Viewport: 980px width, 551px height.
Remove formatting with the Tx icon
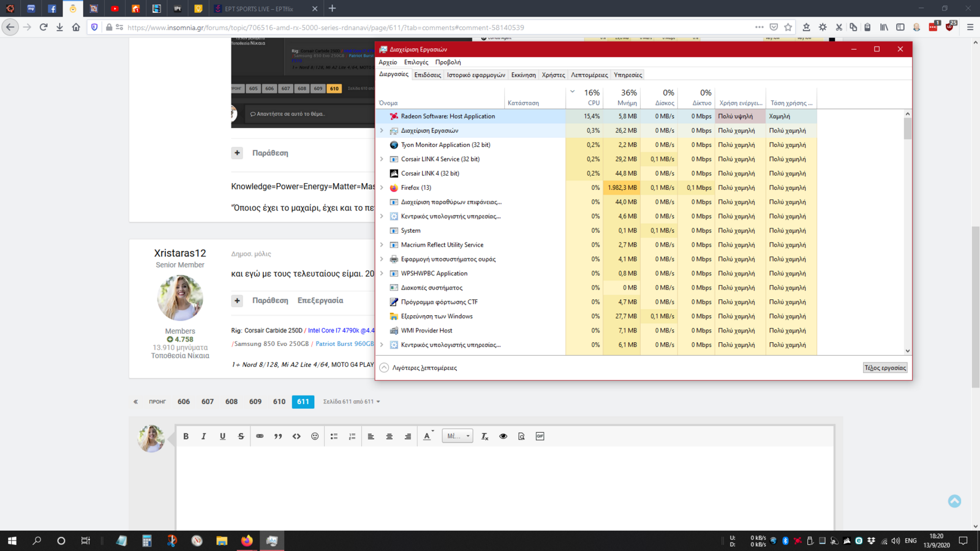click(x=484, y=437)
